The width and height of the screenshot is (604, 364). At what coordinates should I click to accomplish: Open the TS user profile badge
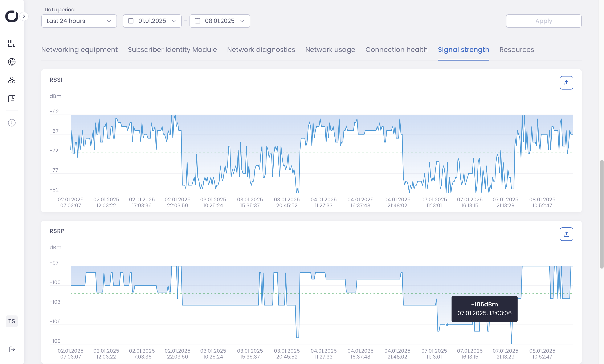click(12, 321)
